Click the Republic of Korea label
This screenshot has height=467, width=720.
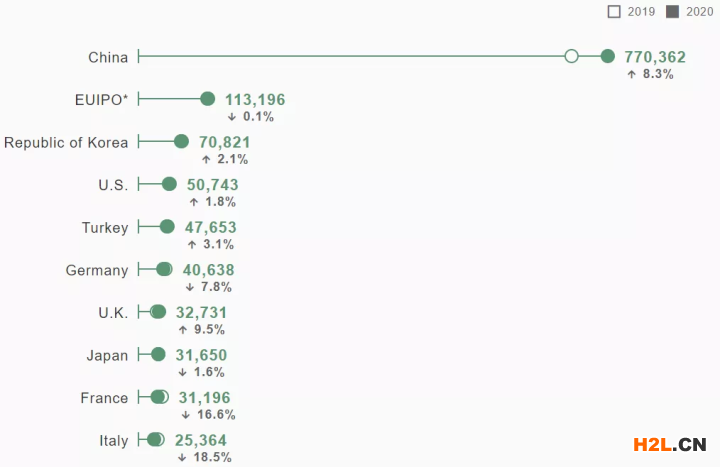click(x=66, y=142)
